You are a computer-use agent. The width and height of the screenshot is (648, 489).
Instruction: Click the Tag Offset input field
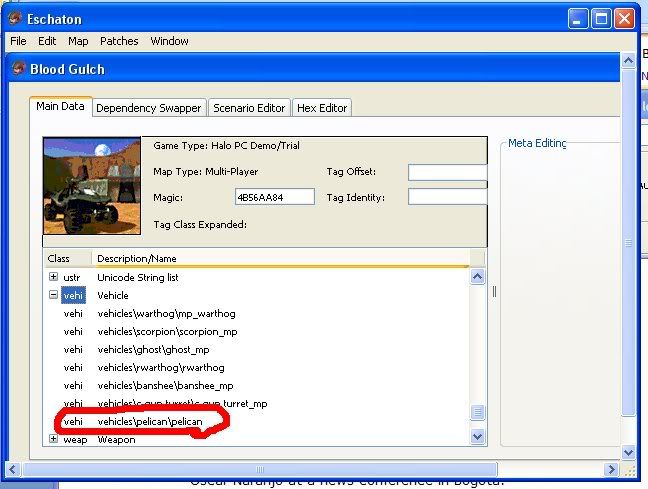pyautogui.click(x=448, y=172)
